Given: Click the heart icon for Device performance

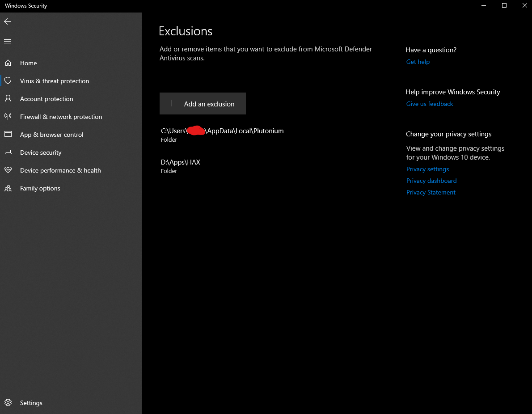Looking at the screenshot, I should click(x=8, y=170).
